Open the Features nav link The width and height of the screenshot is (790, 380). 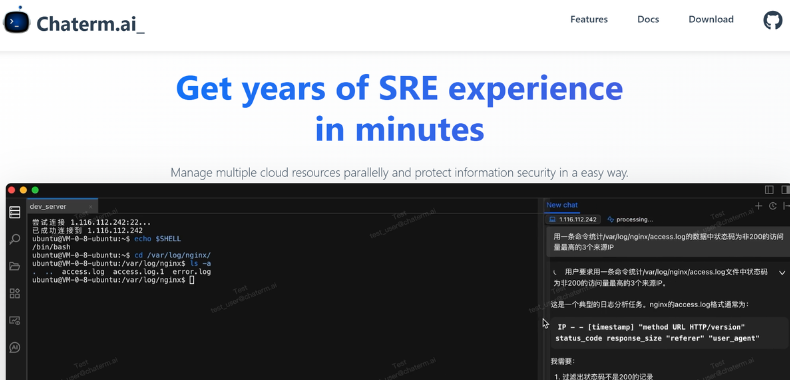point(589,20)
